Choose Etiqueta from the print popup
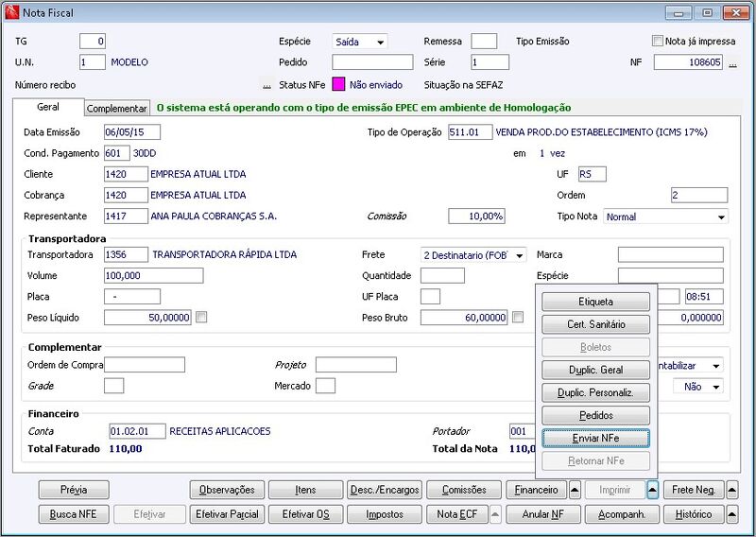Image resolution: width=756 pixels, height=537 pixels. click(596, 302)
